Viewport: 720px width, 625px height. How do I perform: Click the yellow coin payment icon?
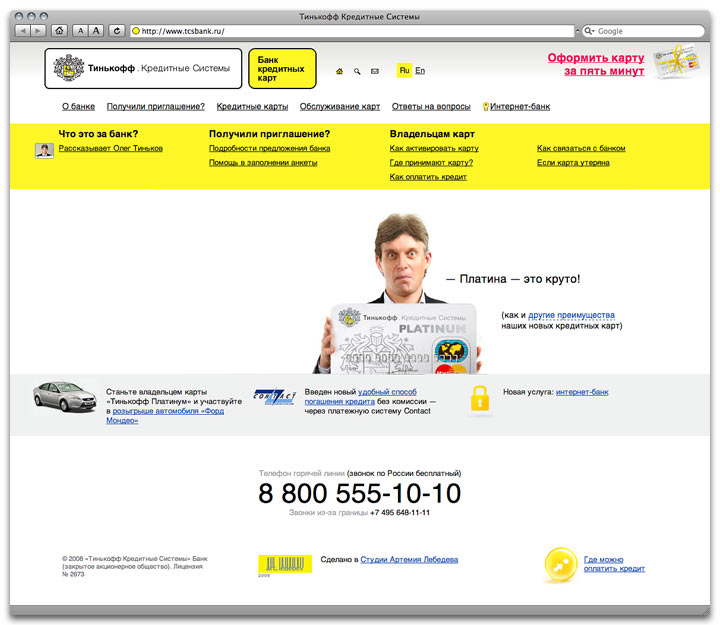coord(558,565)
